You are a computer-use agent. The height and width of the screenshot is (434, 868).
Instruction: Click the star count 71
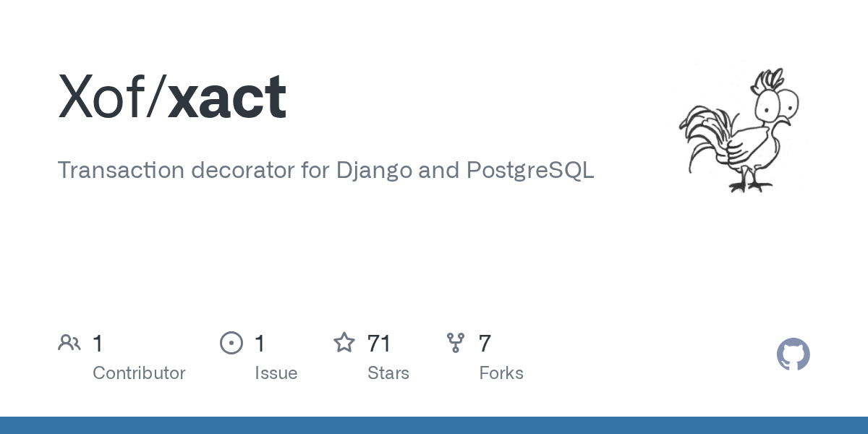click(379, 343)
